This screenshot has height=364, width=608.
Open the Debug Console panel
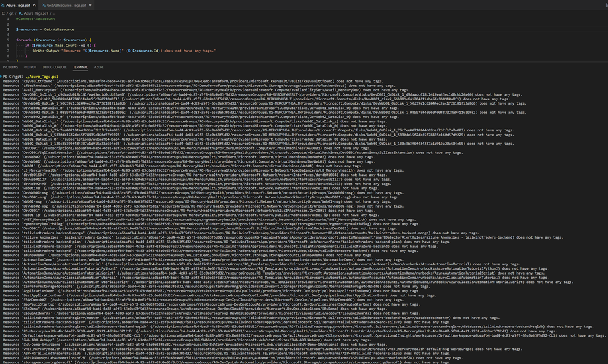pyautogui.click(x=55, y=67)
